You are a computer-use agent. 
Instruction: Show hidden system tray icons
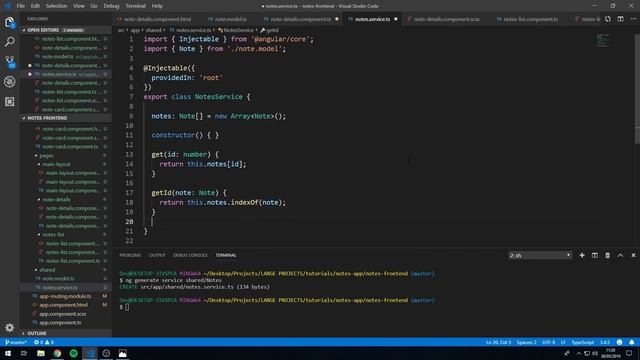[578, 353]
